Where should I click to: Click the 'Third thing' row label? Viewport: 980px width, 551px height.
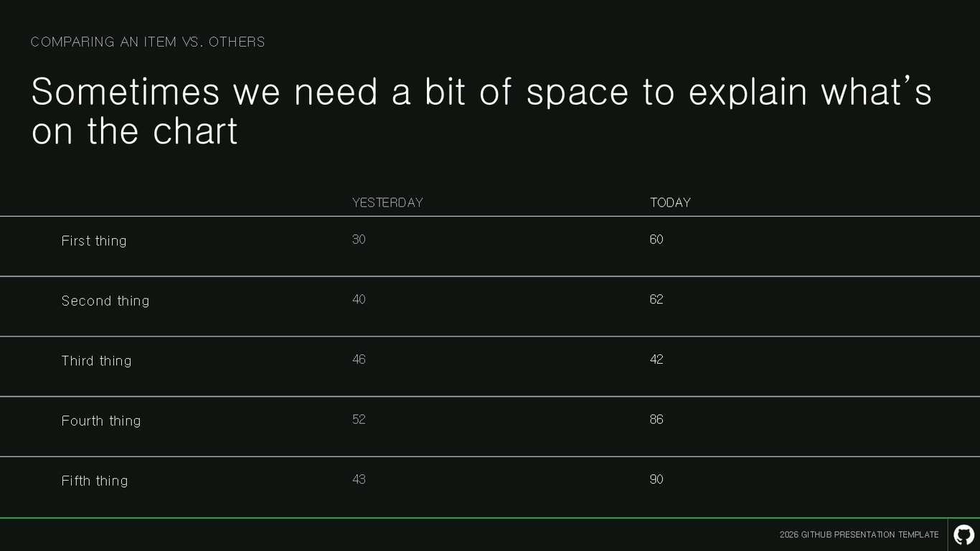click(x=96, y=361)
